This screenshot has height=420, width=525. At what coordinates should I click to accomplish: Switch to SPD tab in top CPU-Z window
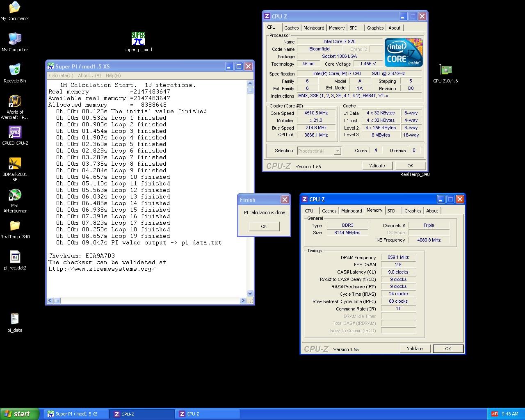[354, 28]
